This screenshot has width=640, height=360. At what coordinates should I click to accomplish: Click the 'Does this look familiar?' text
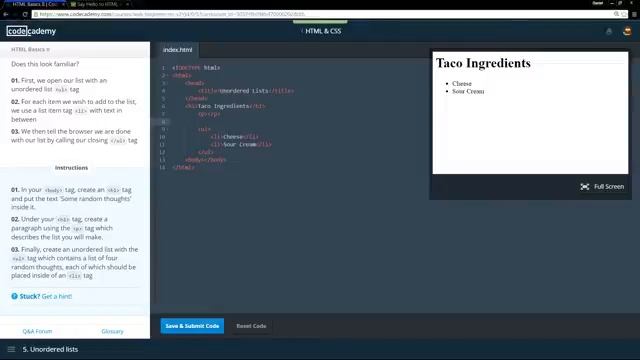click(45, 64)
